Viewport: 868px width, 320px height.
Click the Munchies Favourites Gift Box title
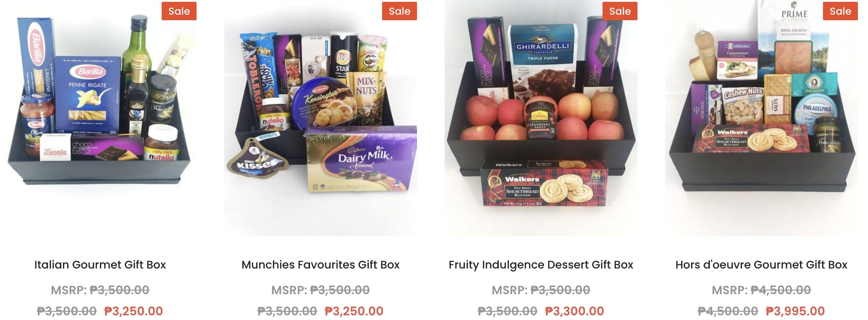(x=321, y=265)
